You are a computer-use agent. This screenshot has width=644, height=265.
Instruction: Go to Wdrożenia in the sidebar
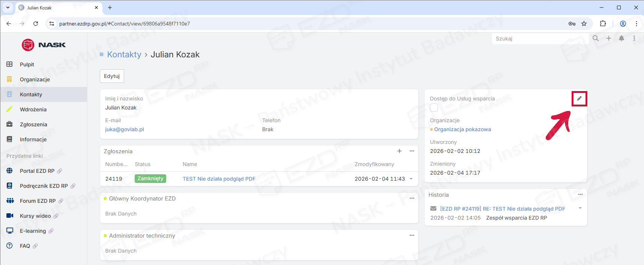33,109
